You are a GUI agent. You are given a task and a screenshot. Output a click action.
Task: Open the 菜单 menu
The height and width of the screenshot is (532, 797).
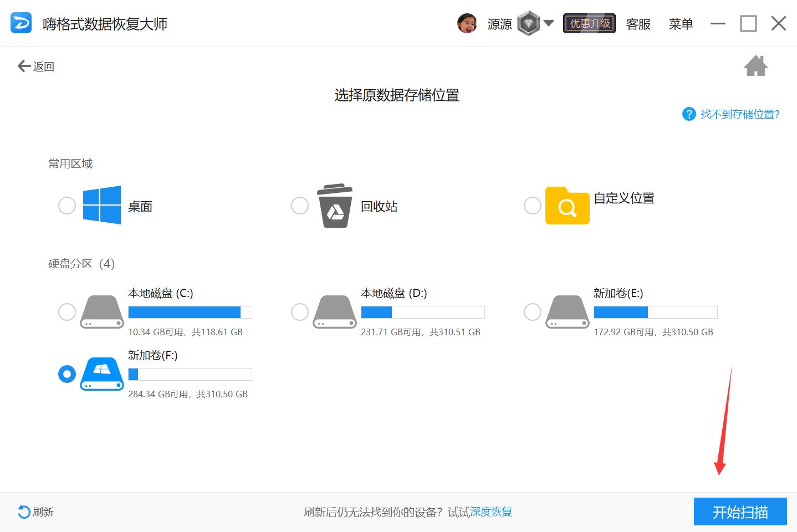pos(681,24)
